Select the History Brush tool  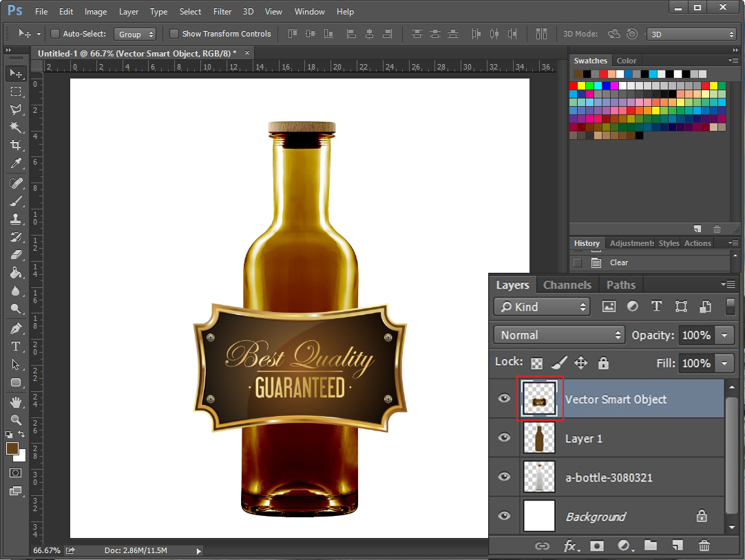pos(16,237)
